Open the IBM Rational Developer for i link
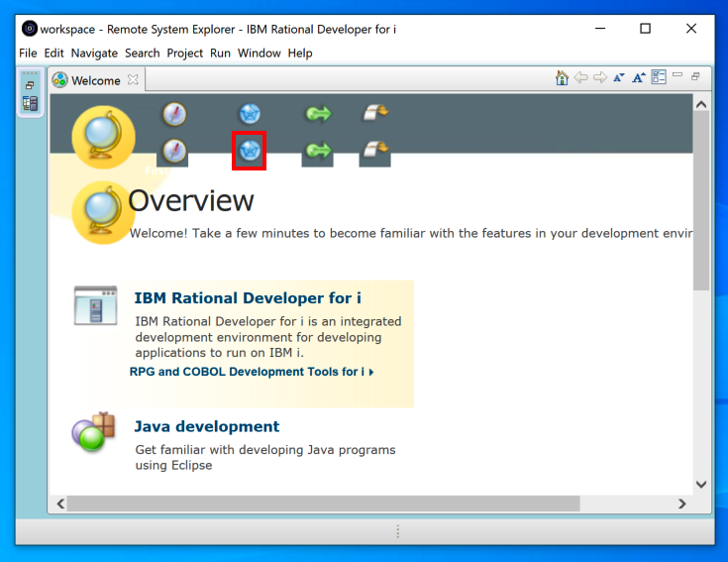Screen dimensions: 728x562 point(248,298)
